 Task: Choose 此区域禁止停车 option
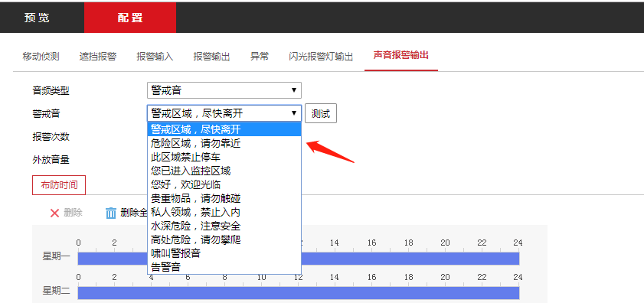(x=224, y=157)
